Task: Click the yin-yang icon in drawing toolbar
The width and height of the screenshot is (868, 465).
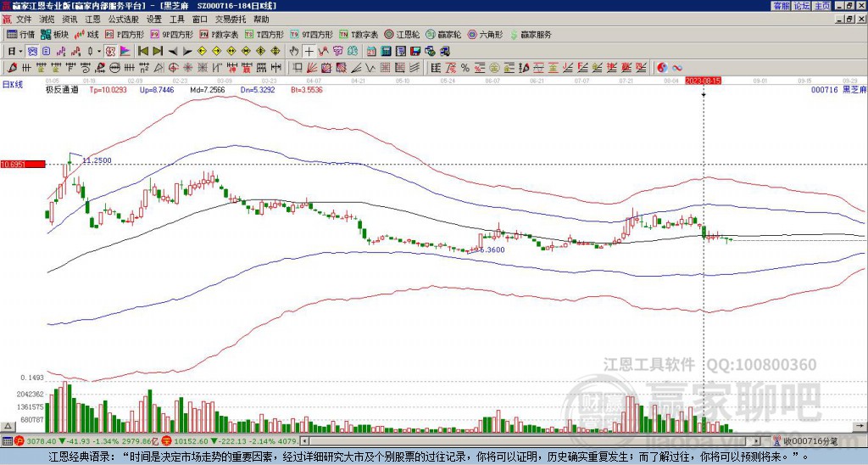Action: click(x=663, y=67)
